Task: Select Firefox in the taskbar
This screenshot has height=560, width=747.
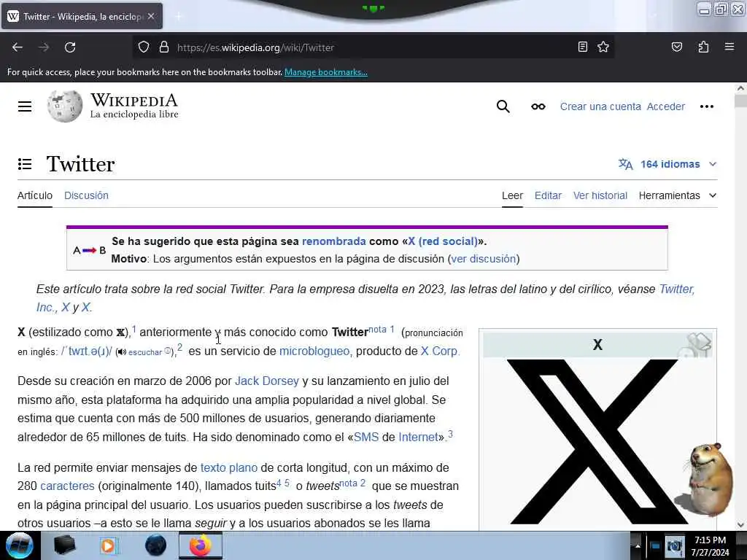Action: click(x=201, y=545)
